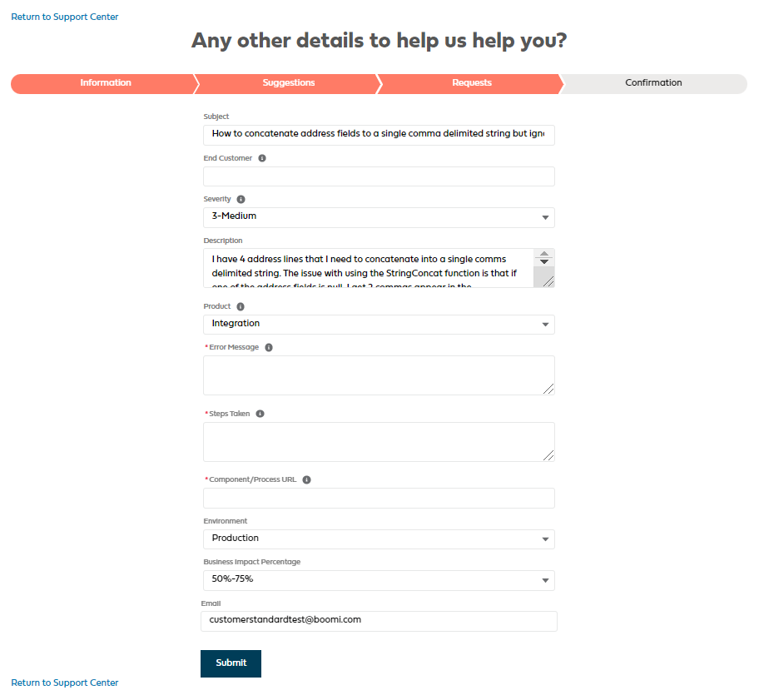Focus the Error Message text area
Image resolution: width=764 pixels, height=700 pixels.
click(x=379, y=375)
